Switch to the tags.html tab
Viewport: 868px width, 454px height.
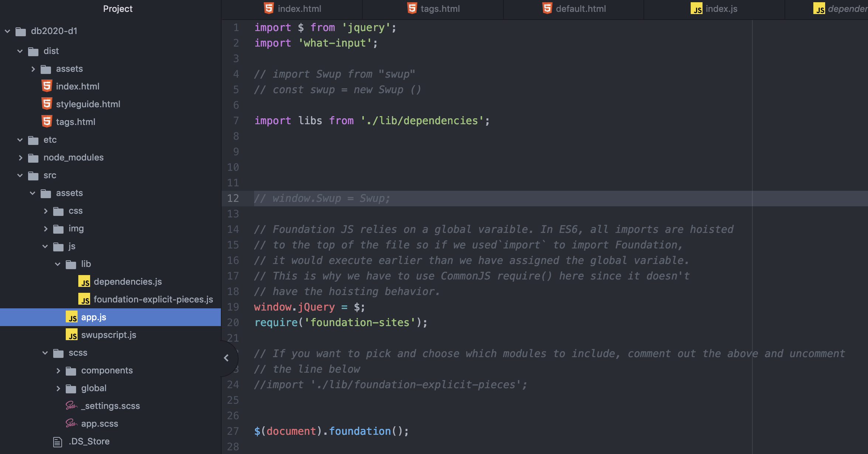440,9
